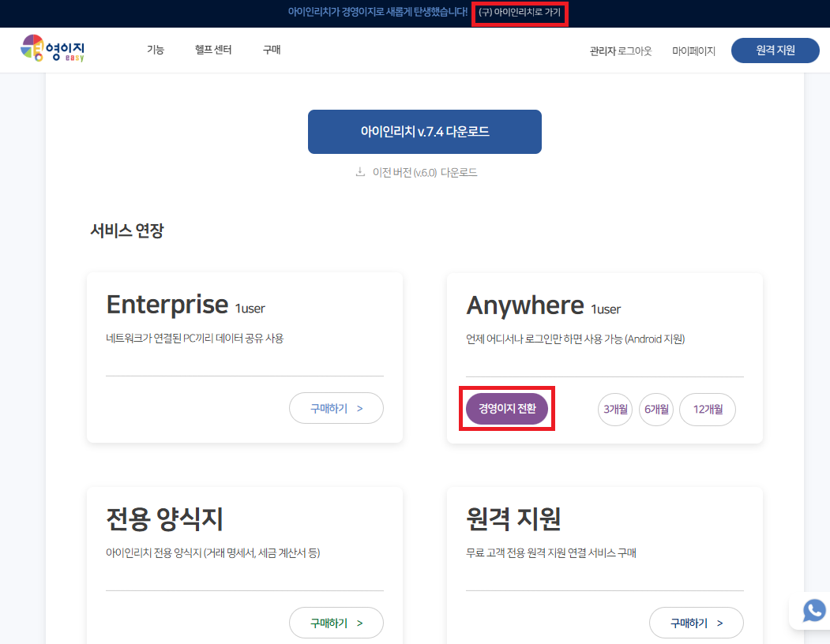Click (구) 아이인리치로 가기 banner link
This screenshot has height=644, width=830.
(519, 13)
